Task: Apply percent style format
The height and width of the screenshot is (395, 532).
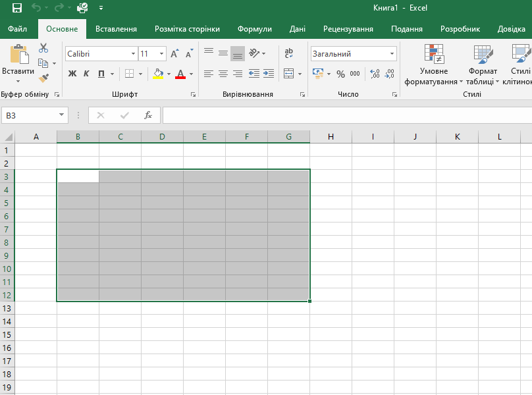Action: (x=340, y=74)
